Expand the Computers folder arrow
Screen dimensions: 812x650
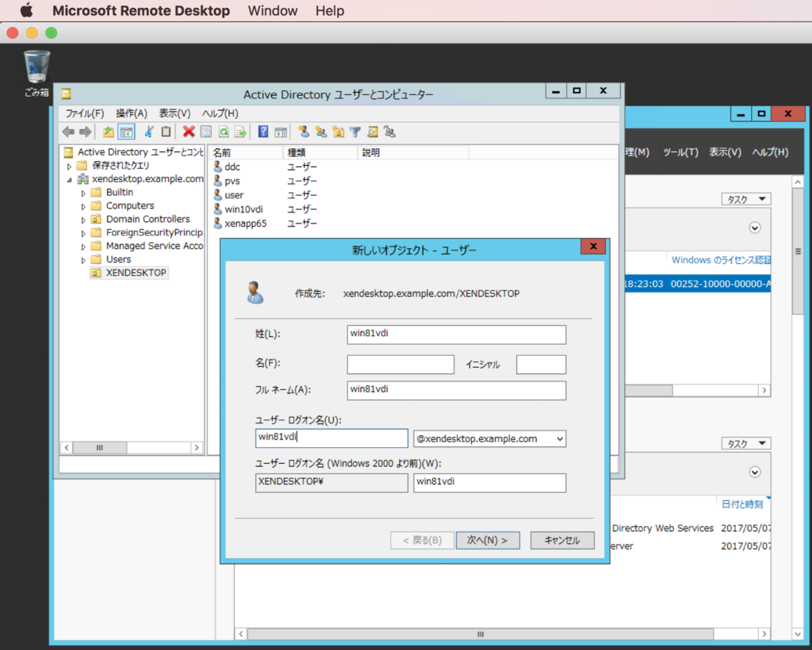point(83,206)
